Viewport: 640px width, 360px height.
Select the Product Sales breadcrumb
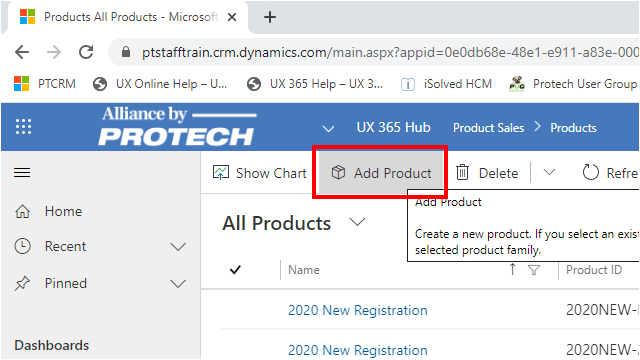click(x=489, y=128)
